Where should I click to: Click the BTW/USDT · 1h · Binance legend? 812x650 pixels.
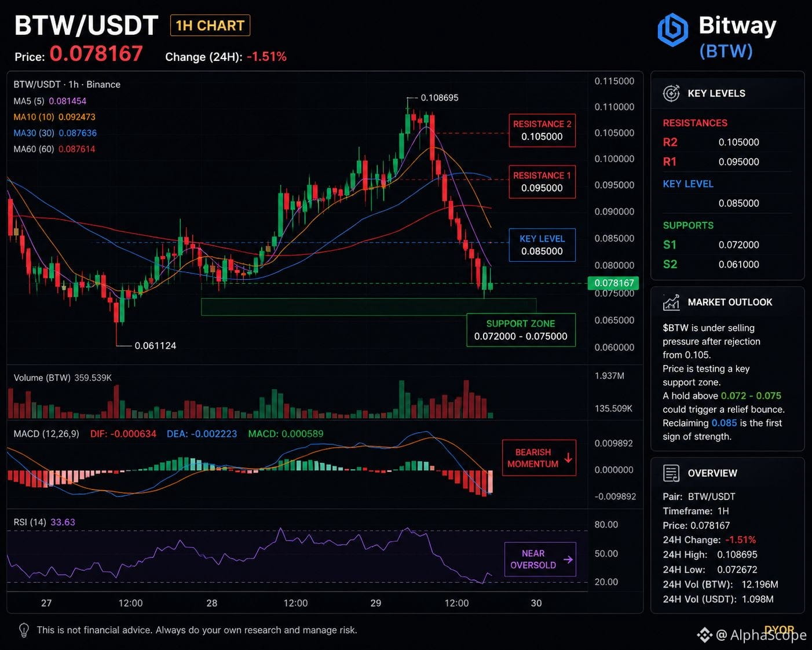(67, 85)
